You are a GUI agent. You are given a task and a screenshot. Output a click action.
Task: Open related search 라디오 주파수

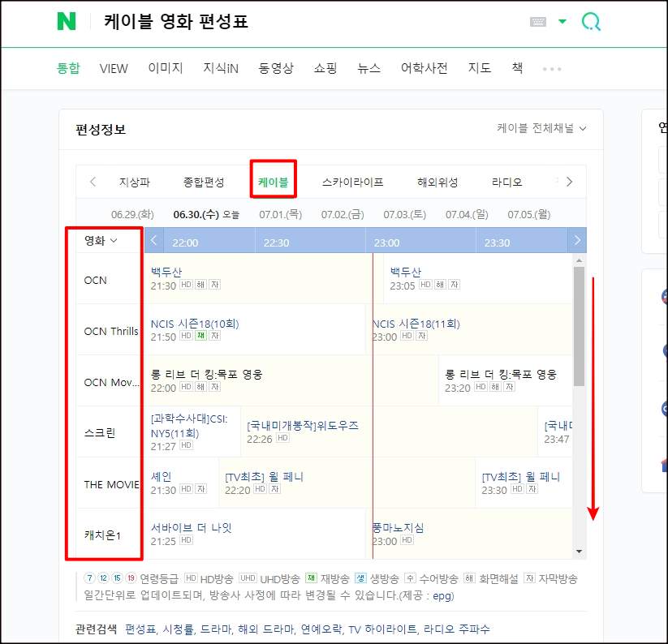455,629
